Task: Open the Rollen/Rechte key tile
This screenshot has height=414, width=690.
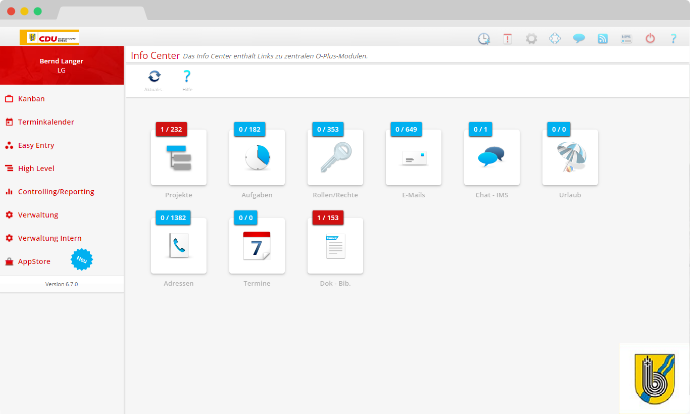Action: tap(335, 158)
